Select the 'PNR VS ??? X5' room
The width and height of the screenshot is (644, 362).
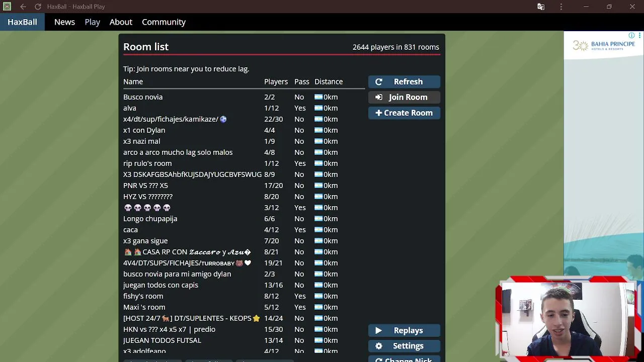(x=244, y=186)
